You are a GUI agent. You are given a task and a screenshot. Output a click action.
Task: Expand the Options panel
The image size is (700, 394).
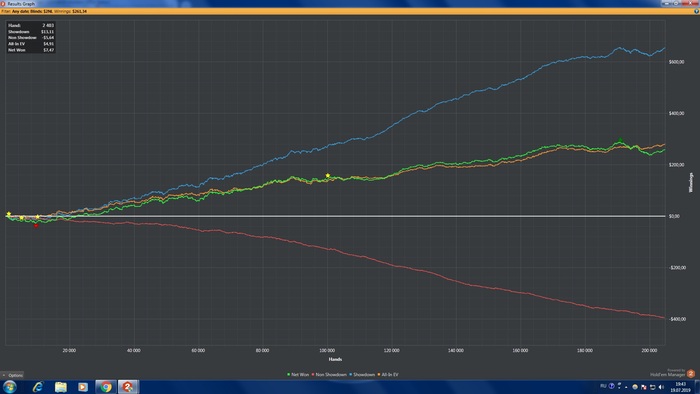pos(12,375)
